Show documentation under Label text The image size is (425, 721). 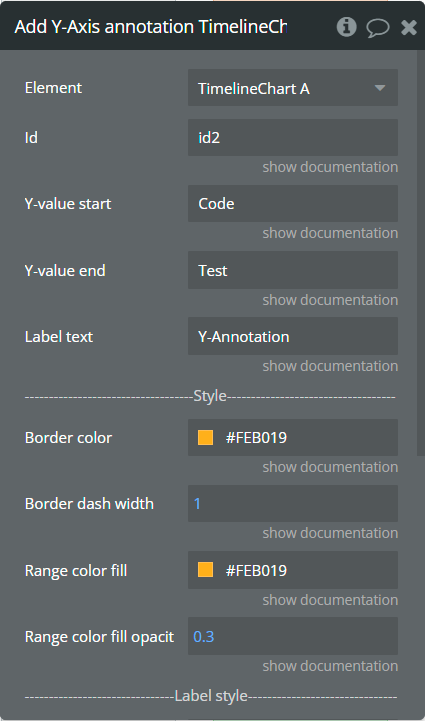coord(330,366)
